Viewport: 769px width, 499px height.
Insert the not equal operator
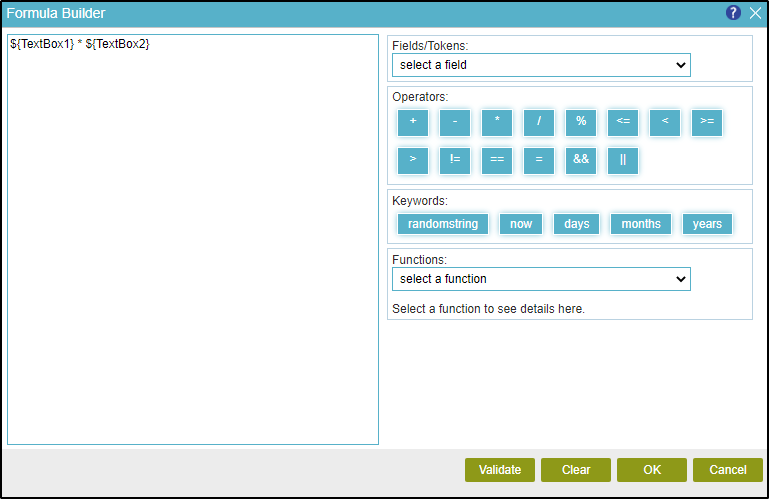455,160
